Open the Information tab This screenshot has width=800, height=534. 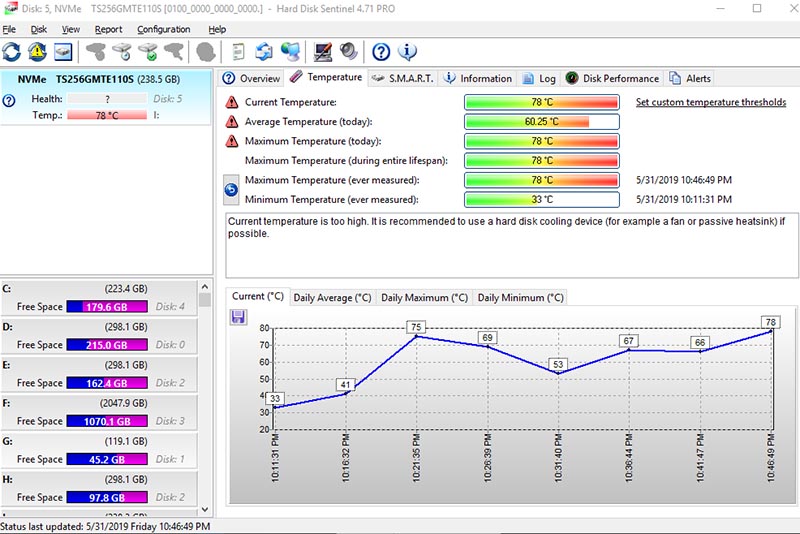point(478,79)
